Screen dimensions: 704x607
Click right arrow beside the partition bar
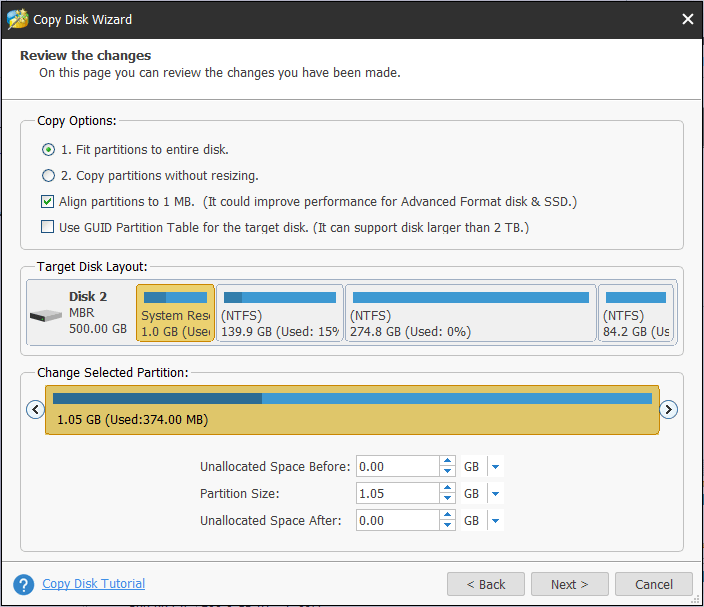[669, 409]
